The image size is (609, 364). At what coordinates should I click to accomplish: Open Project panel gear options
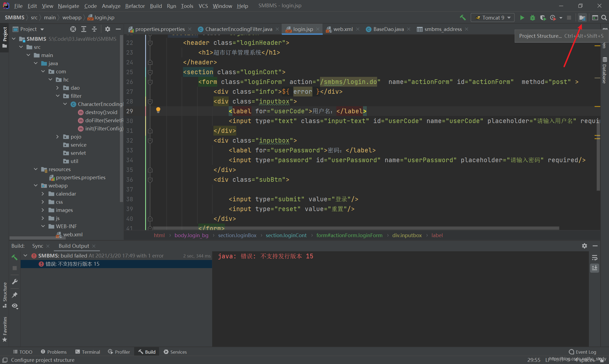pos(108,29)
